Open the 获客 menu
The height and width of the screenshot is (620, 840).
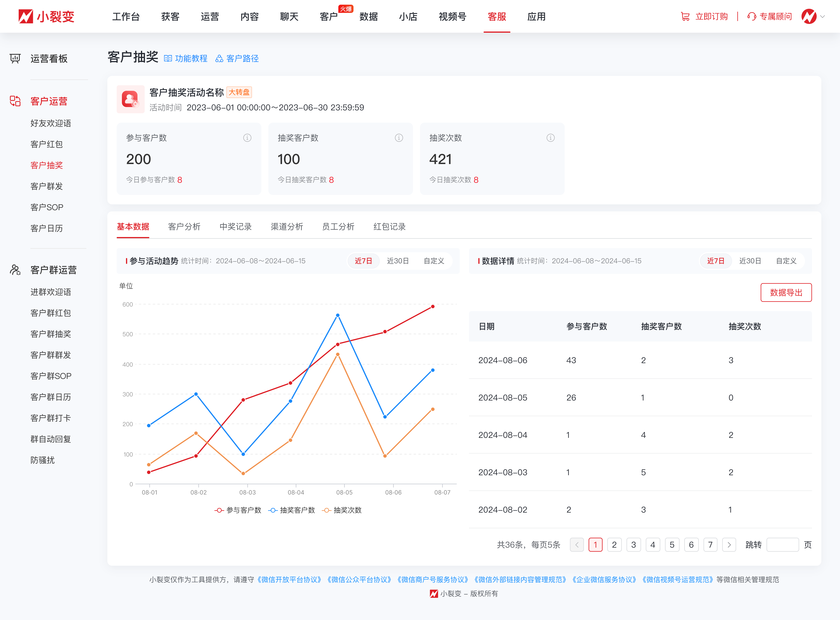pyautogui.click(x=170, y=17)
